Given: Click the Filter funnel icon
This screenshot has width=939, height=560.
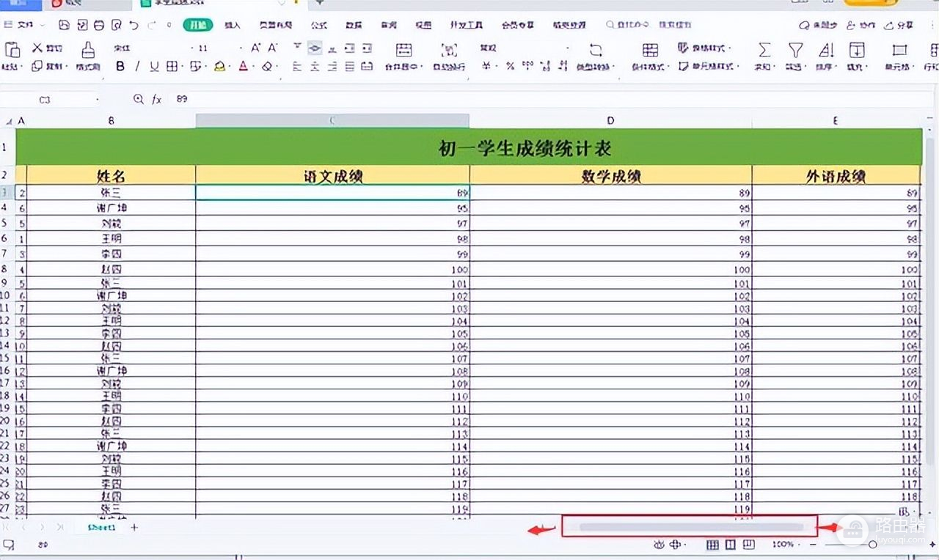Looking at the screenshot, I should click(x=795, y=50).
